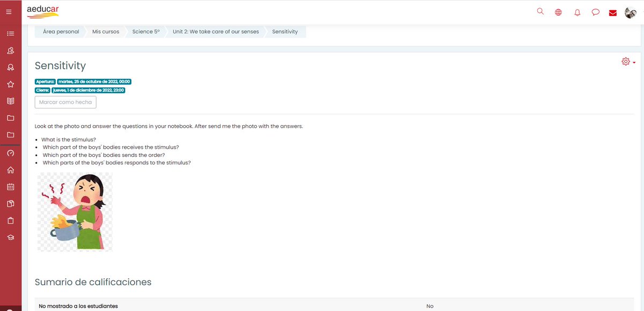
Task: Open folder icon right below the book icon
Action: click(x=10, y=118)
